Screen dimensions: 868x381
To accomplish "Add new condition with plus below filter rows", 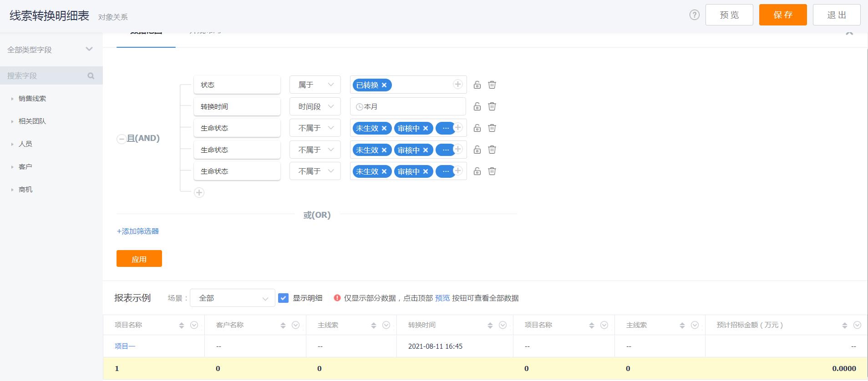I will coord(199,193).
